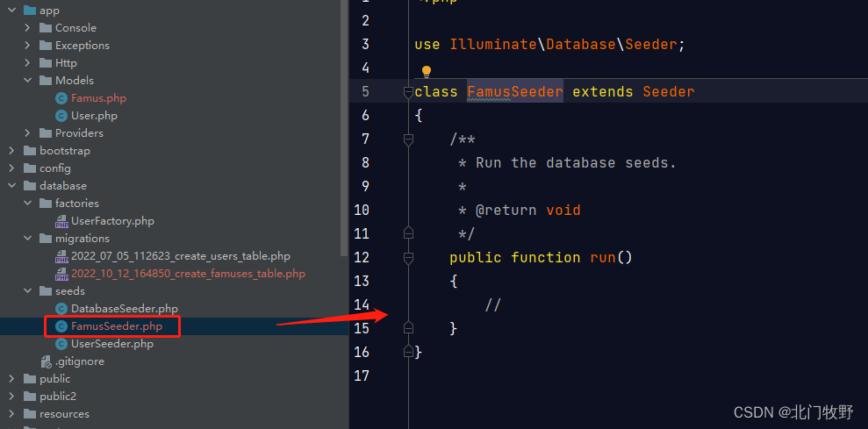Click the Console folder icon
The height and width of the screenshot is (429, 868).
click(46, 28)
